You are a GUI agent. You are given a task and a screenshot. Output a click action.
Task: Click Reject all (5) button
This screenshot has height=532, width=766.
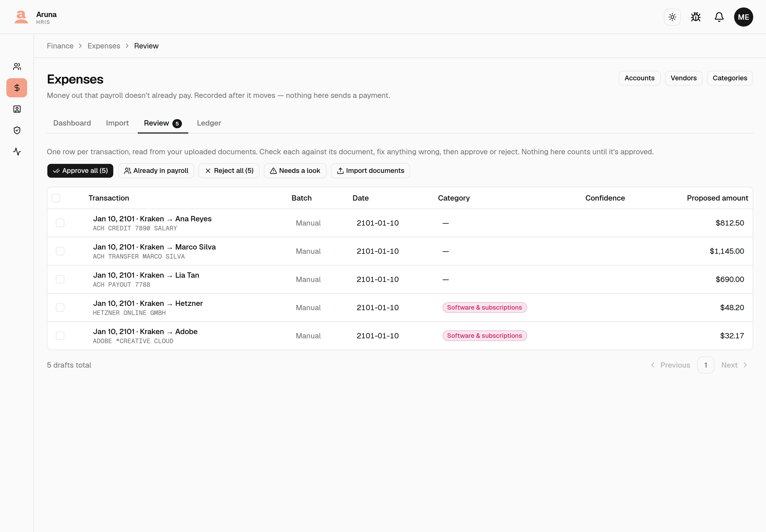(x=229, y=171)
